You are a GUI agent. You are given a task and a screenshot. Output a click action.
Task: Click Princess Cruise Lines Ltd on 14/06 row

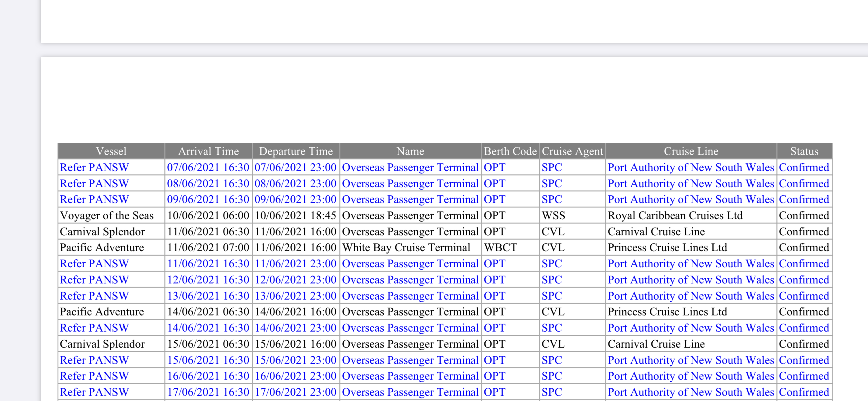(667, 312)
